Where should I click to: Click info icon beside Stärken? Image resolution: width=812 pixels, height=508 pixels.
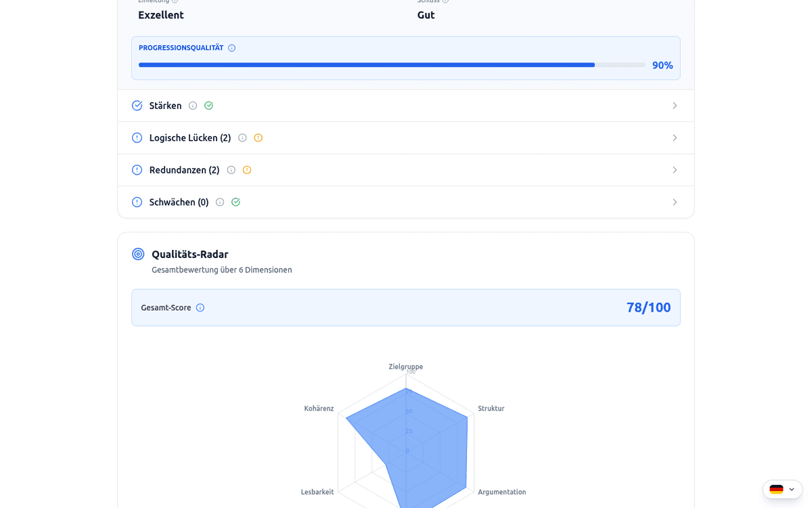click(193, 106)
